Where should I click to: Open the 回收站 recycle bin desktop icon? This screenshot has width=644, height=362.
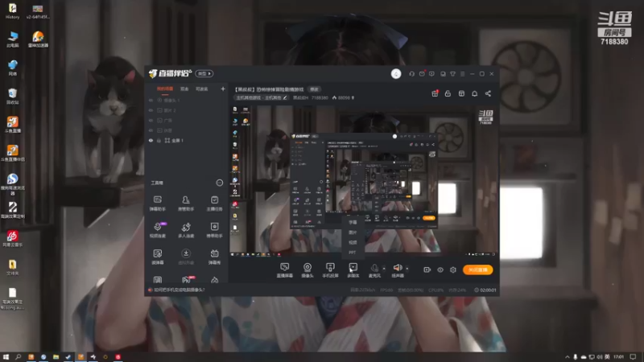pyautogui.click(x=12, y=97)
